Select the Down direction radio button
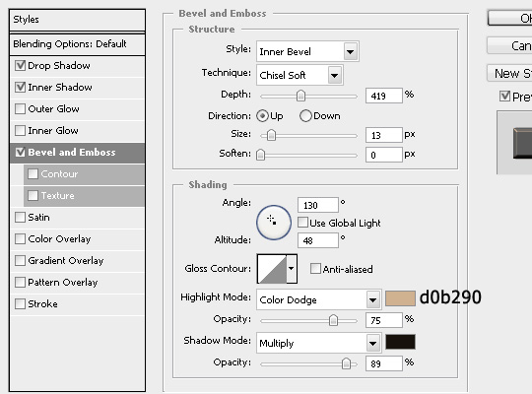The image size is (532, 394). click(305, 115)
